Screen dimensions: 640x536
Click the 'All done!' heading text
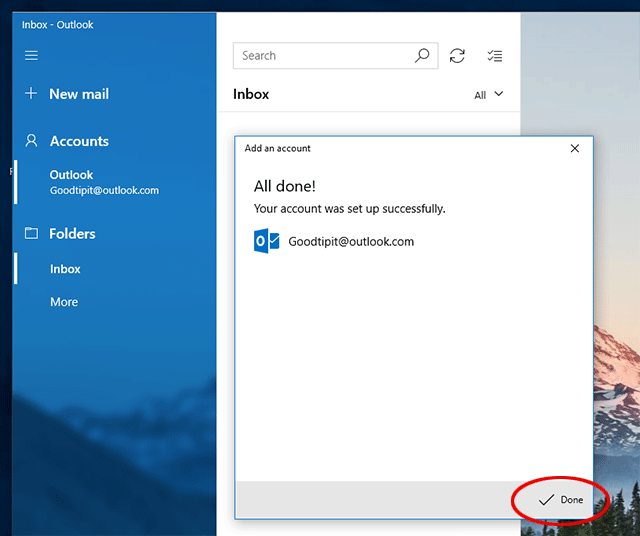pyautogui.click(x=284, y=186)
